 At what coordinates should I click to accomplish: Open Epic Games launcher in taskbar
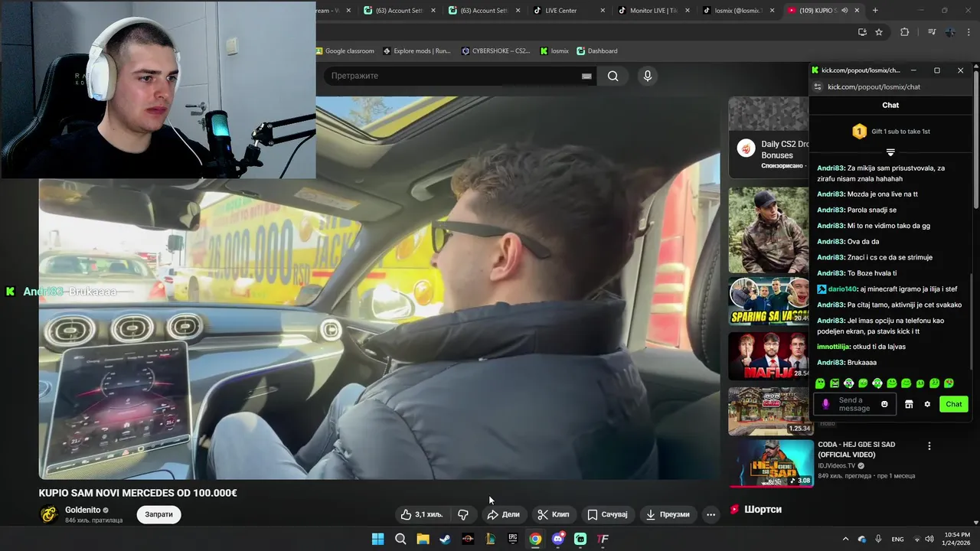[x=513, y=539]
